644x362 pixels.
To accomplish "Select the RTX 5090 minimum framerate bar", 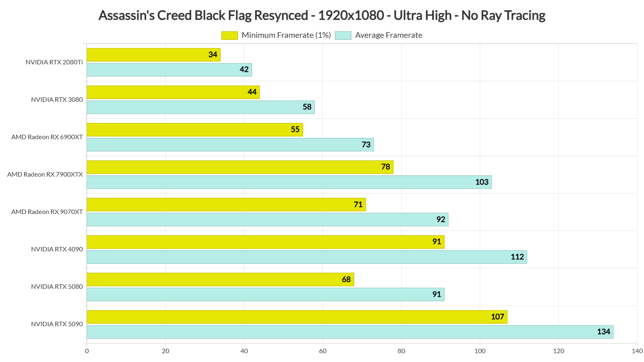I will [x=297, y=317].
